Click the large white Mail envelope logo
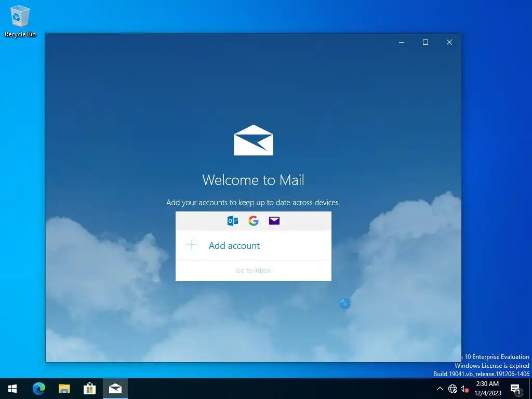 (254, 140)
